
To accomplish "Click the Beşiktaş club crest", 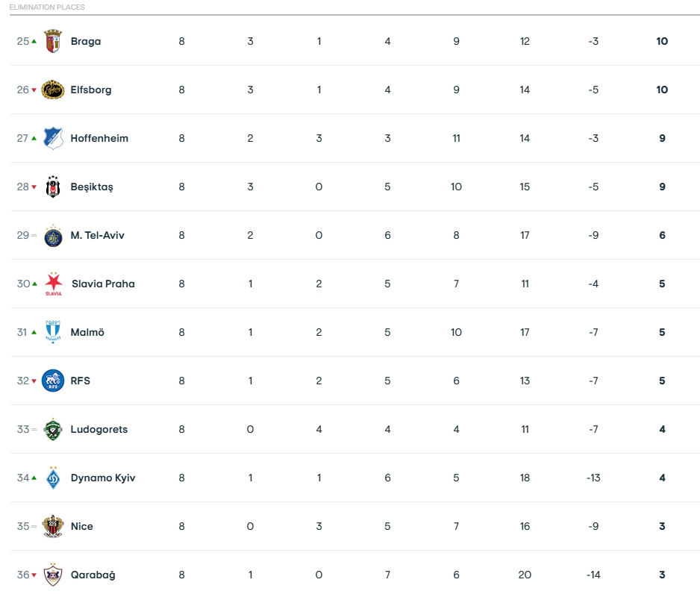I will pos(53,187).
